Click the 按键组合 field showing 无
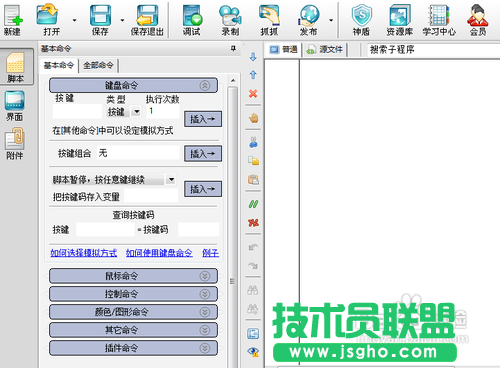The image size is (500, 368). point(138,153)
